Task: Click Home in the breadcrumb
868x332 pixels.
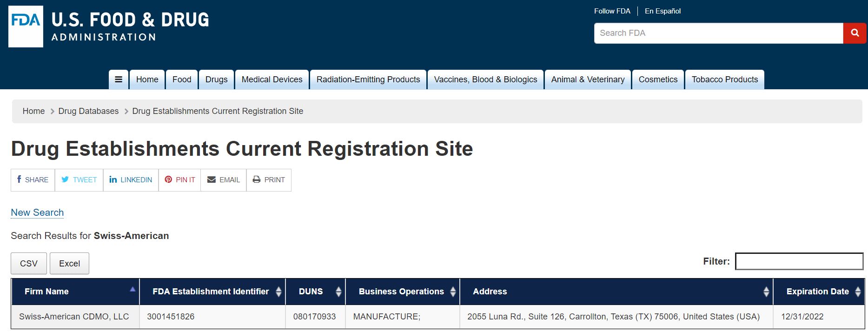Action: pyautogui.click(x=33, y=111)
